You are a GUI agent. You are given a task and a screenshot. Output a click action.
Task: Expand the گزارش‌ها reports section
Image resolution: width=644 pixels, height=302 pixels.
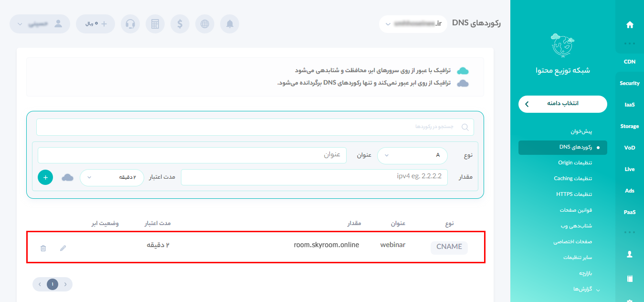tap(586, 289)
